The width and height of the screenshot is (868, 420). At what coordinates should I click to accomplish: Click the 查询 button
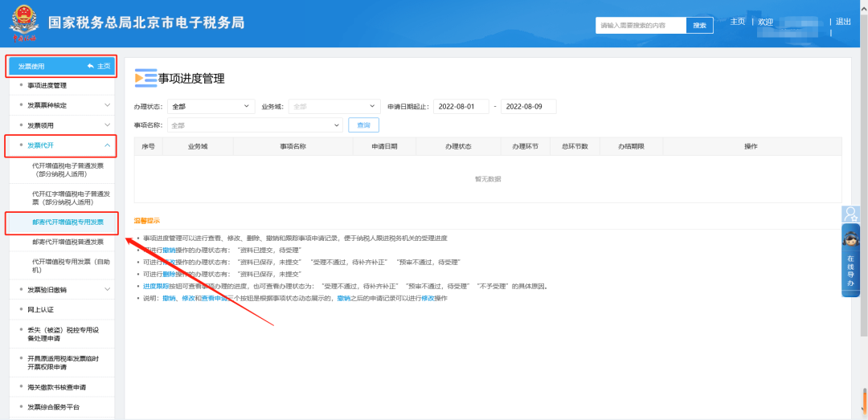[363, 125]
